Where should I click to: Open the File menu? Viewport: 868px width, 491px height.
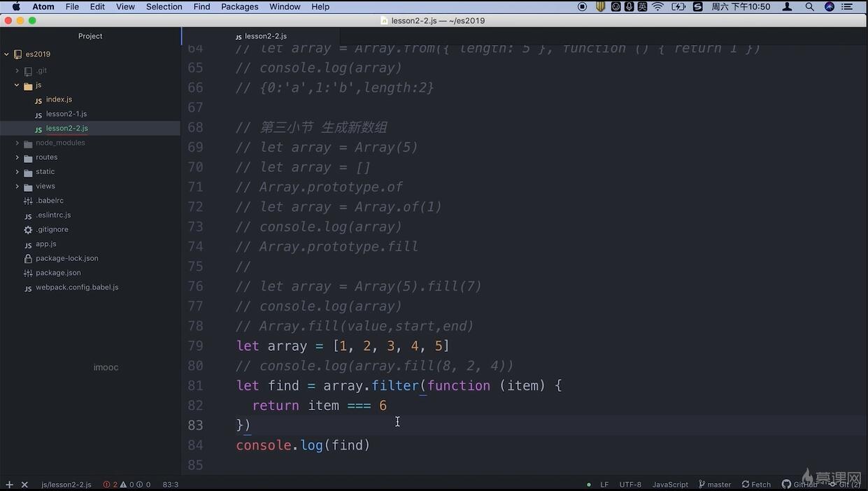click(x=72, y=6)
